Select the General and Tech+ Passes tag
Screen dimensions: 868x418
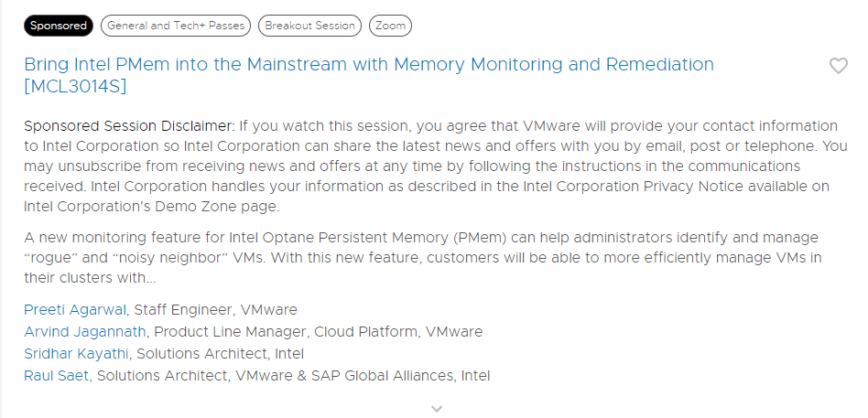point(175,26)
